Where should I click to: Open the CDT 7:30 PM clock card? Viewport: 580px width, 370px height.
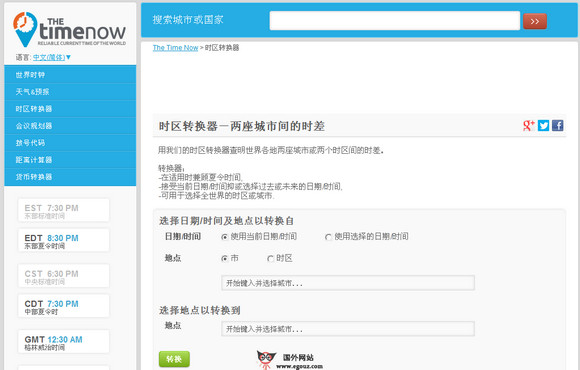(x=64, y=306)
